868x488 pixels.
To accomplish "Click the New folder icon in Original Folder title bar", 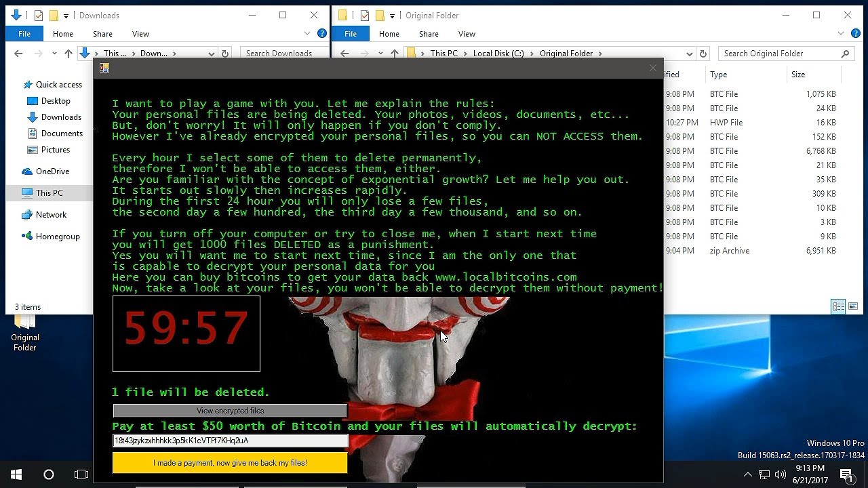I will point(380,15).
